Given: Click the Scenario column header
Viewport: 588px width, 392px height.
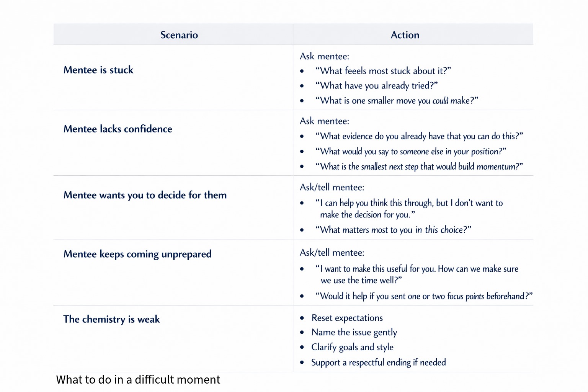Looking at the screenshot, I should coord(179,35).
